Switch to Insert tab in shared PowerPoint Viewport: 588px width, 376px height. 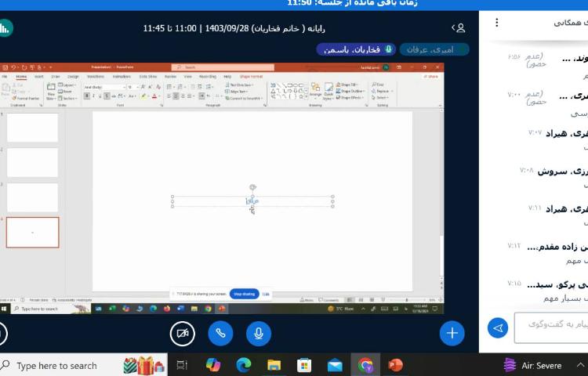(x=39, y=77)
